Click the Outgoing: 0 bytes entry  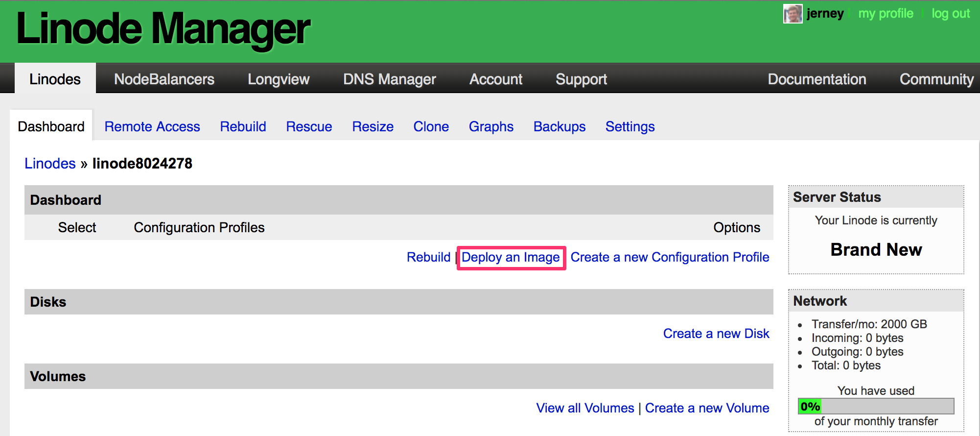pos(858,351)
